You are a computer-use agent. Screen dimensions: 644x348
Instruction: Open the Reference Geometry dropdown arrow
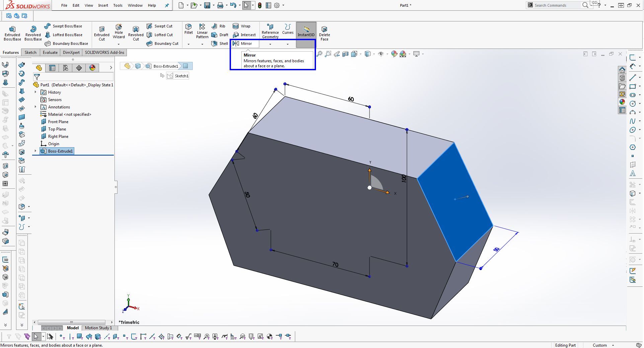[x=270, y=44]
